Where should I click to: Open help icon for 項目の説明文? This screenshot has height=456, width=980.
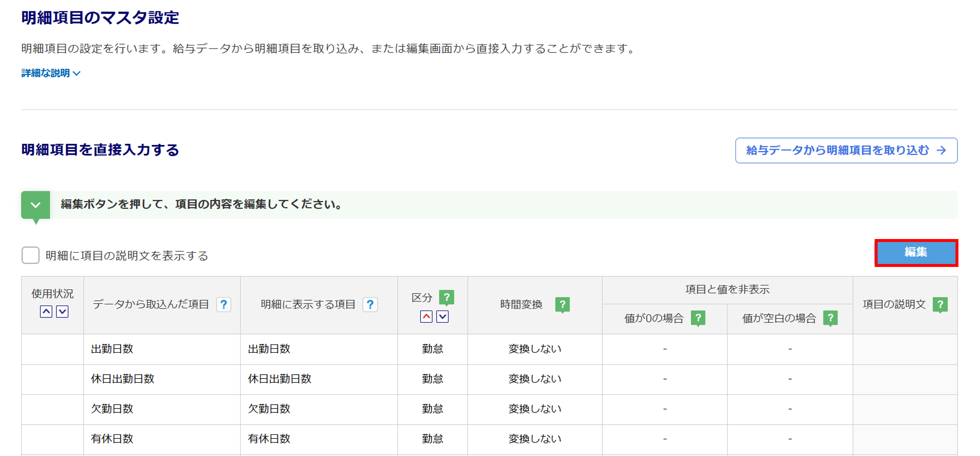click(940, 305)
